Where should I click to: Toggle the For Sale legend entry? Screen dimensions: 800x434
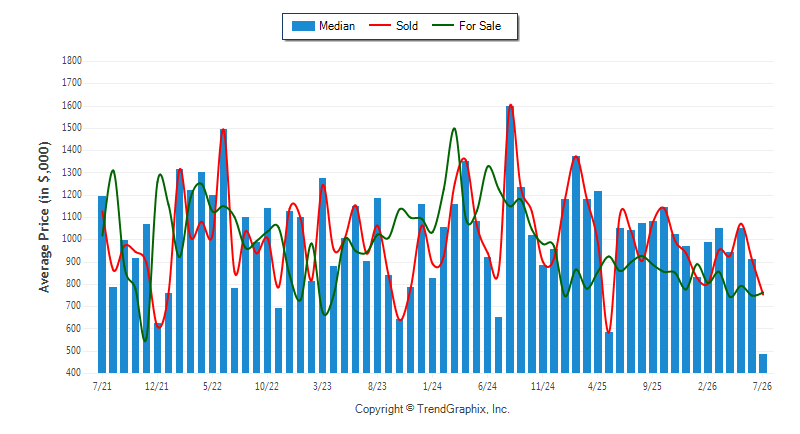(466, 26)
